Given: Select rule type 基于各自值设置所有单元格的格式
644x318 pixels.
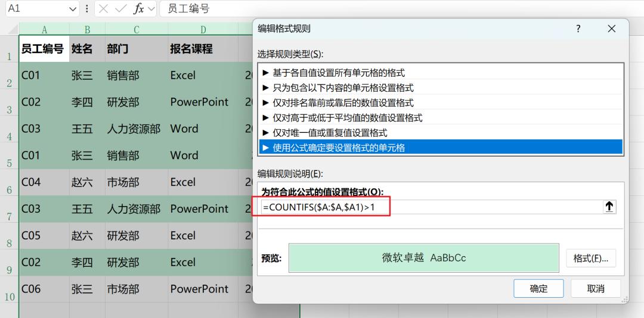Looking at the screenshot, I should [441, 73].
